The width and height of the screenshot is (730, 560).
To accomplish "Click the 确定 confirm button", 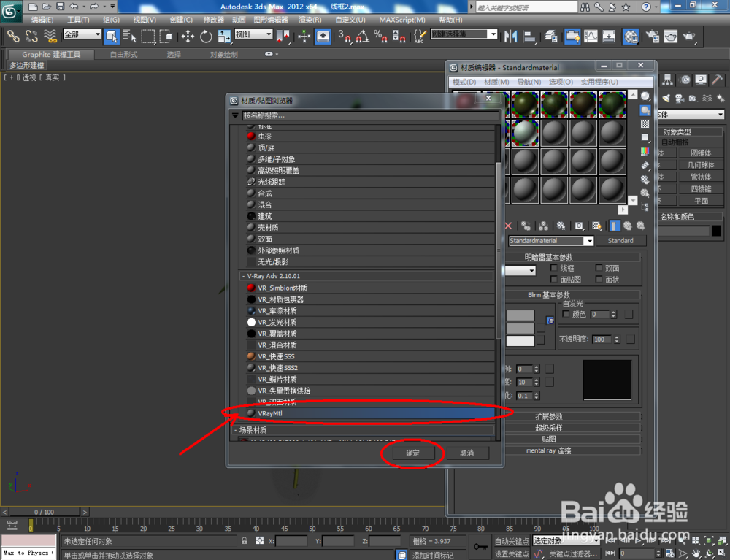I will pos(412,453).
